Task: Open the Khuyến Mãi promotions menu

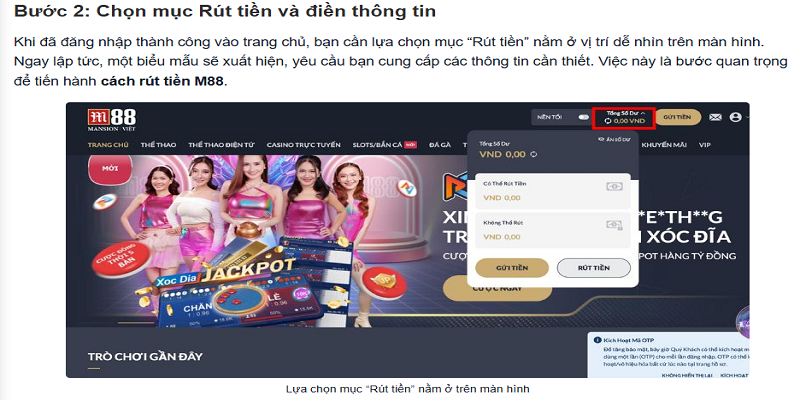Action: (664, 145)
